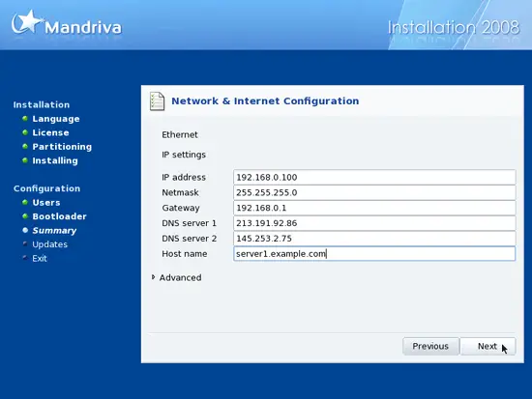Select the Bootloader configuration step
This screenshot has width=532, height=399.
[x=59, y=216]
